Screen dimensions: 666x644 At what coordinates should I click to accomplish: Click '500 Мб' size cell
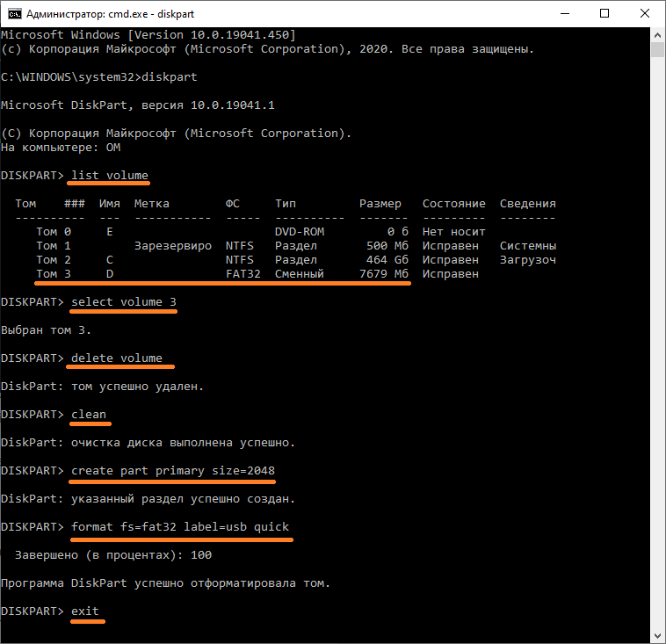pos(387,245)
